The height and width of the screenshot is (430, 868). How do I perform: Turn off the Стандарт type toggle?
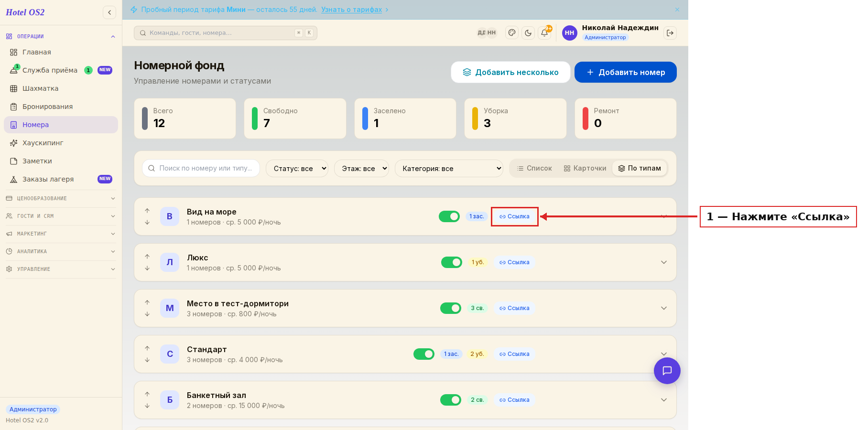pyautogui.click(x=424, y=354)
